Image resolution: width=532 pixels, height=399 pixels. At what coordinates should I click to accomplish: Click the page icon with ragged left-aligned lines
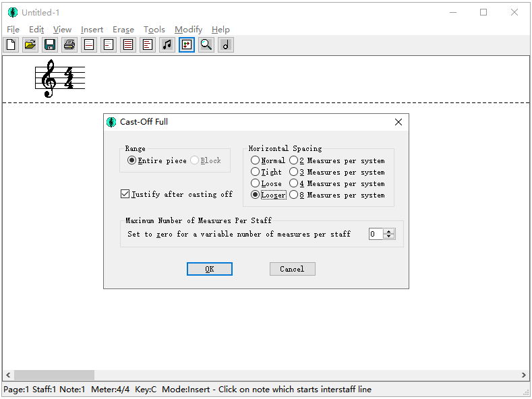(x=148, y=44)
